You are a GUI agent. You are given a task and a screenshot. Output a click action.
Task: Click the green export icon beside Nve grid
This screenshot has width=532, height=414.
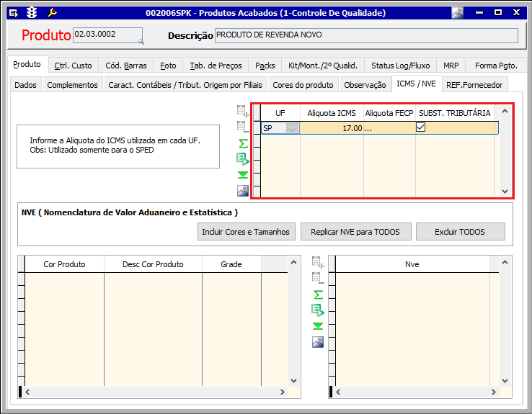[x=318, y=310]
